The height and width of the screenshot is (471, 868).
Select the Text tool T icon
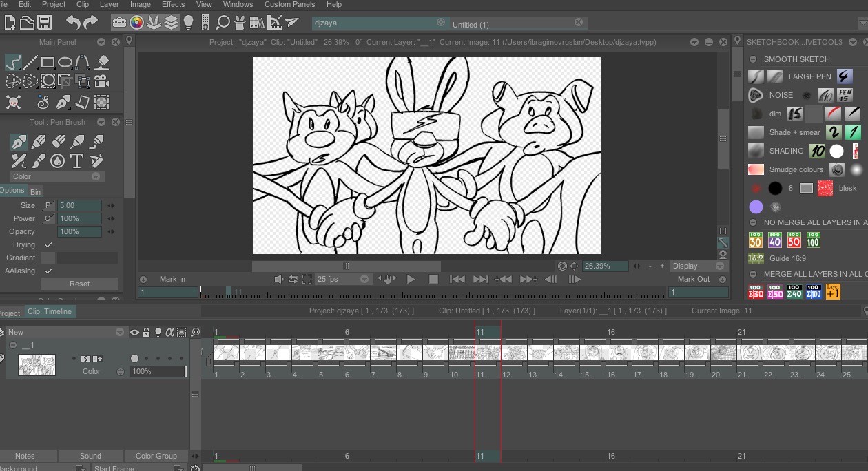(76, 161)
